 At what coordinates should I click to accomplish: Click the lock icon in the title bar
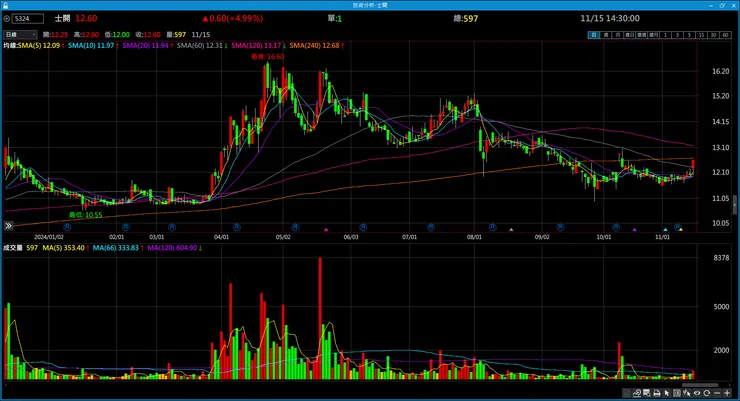(5, 5)
